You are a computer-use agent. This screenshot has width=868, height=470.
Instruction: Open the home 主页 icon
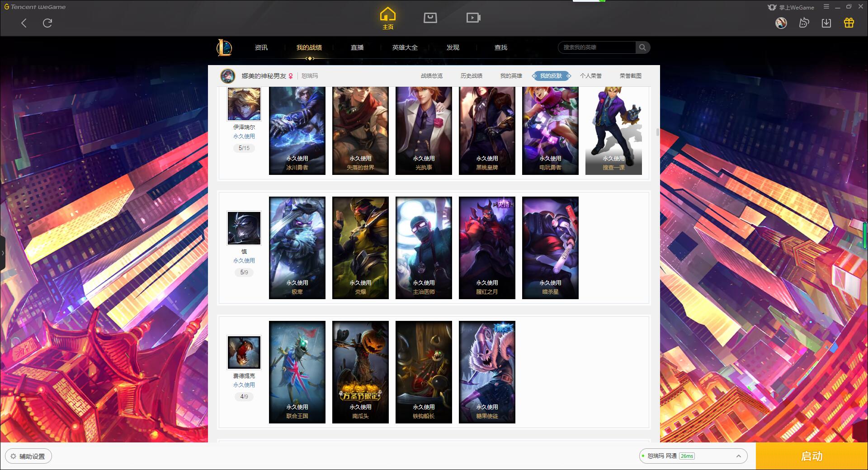tap(388, 18)
